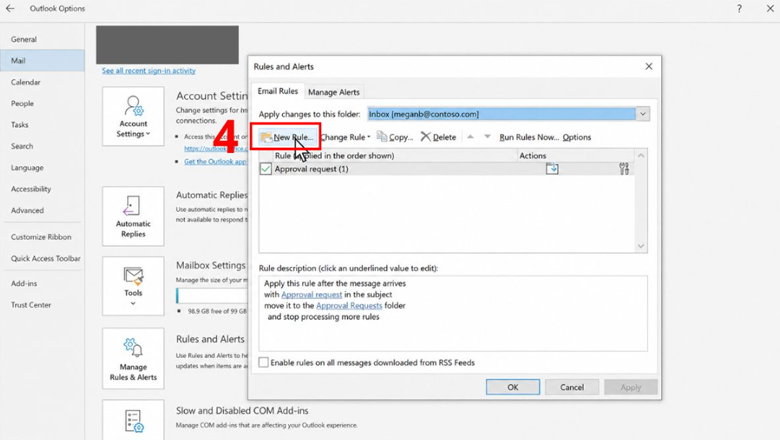Open Trust Center options
This screenshot has height=440, width=780.
(42, 305)
